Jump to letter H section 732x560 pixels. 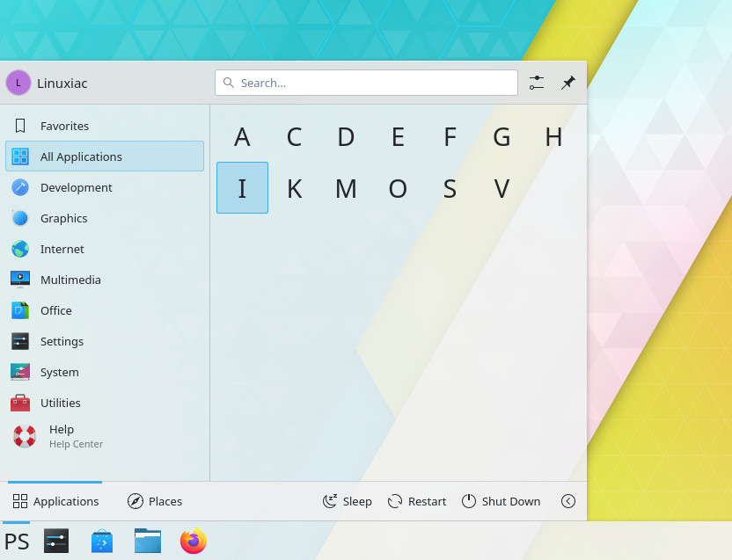coord(553,137)
